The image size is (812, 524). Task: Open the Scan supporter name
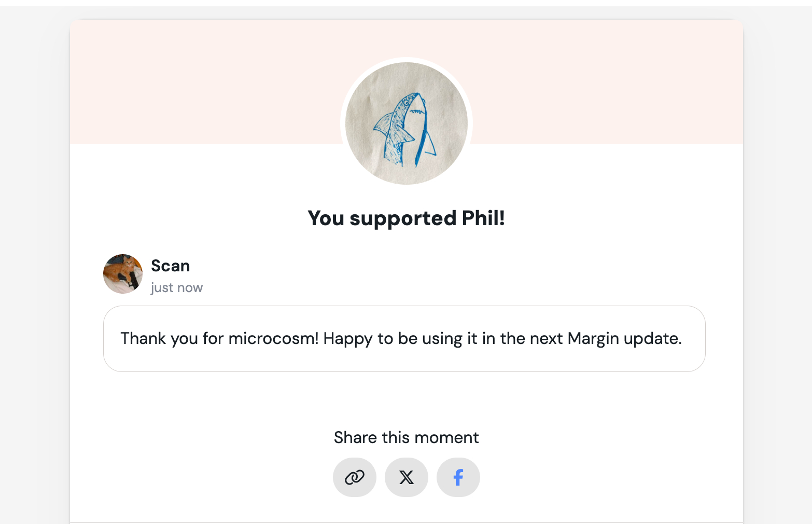tap(171, 266)
